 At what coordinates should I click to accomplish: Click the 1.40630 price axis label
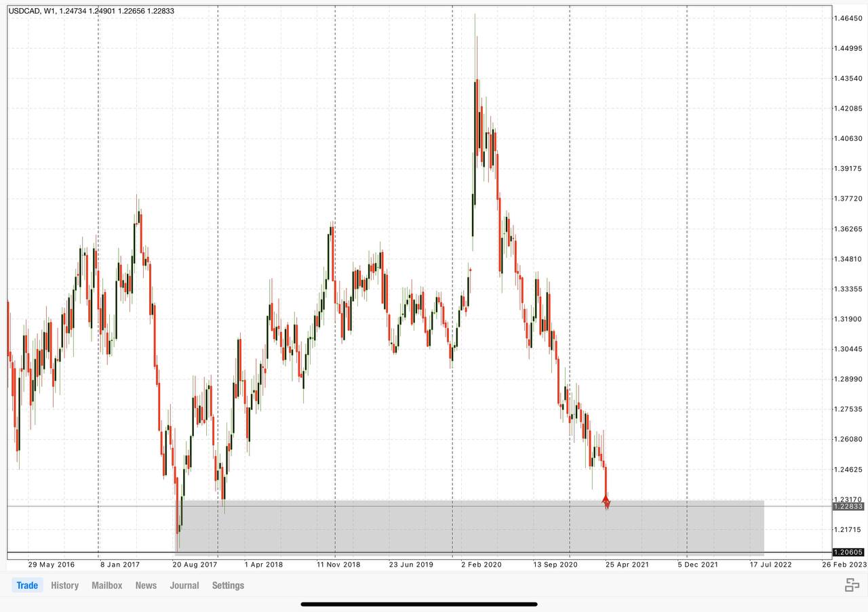(850, 138)
